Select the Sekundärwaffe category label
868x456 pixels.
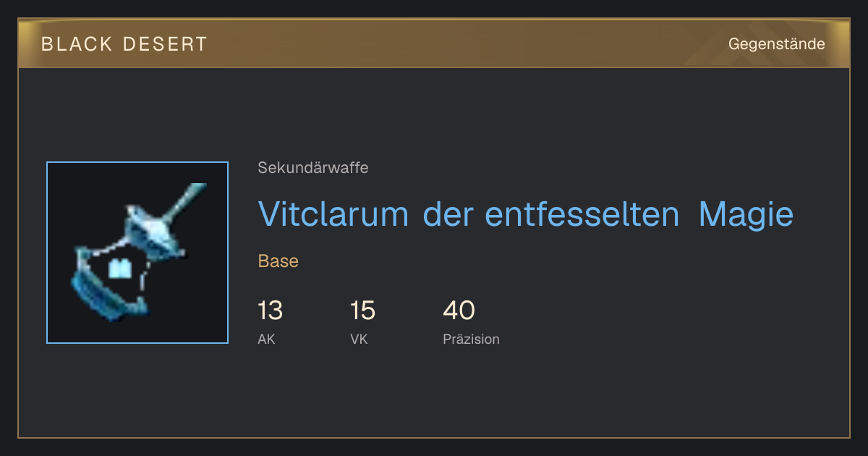coord(313,168)
